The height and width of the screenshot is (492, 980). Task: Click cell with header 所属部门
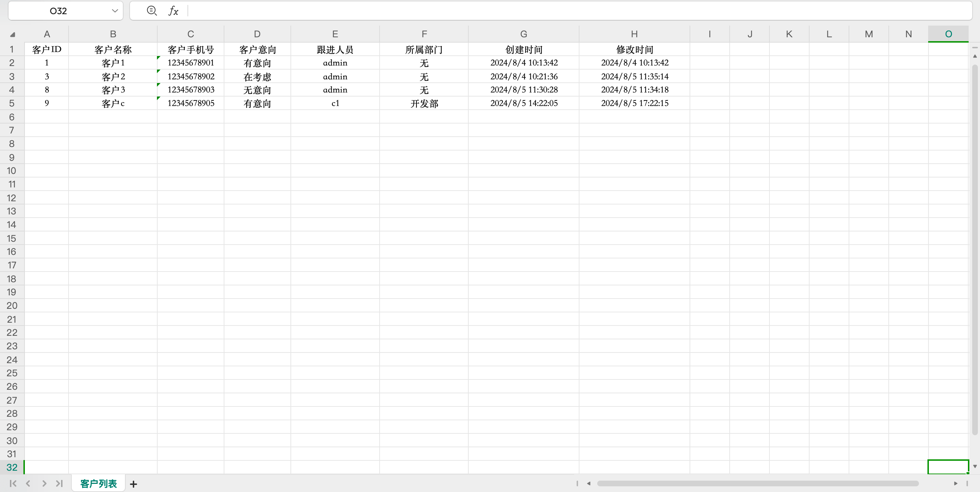424,49
